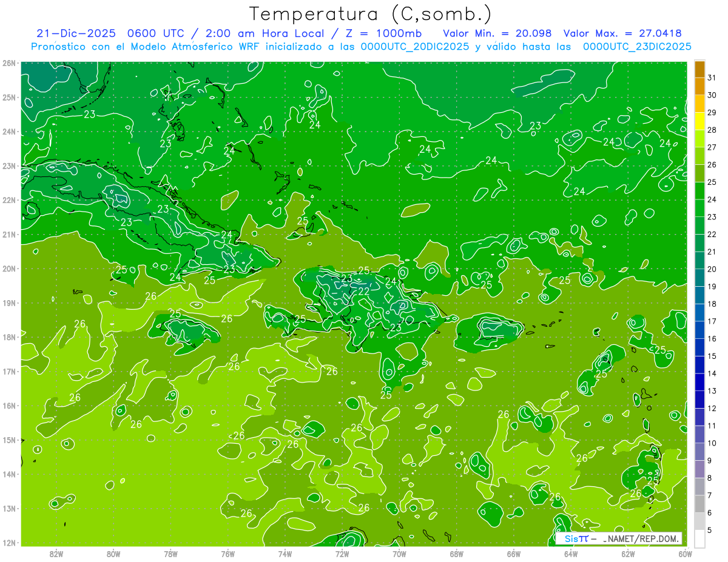Viewport: 728px width, 562px height.
Task: Click the dark orange swatch above 31
Action: [x=699, y=70]
